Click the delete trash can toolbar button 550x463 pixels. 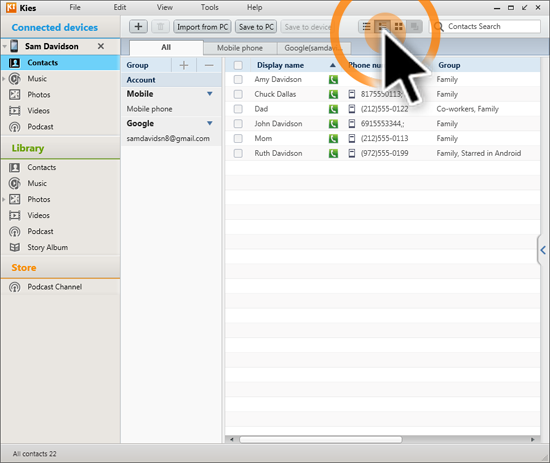160,27
